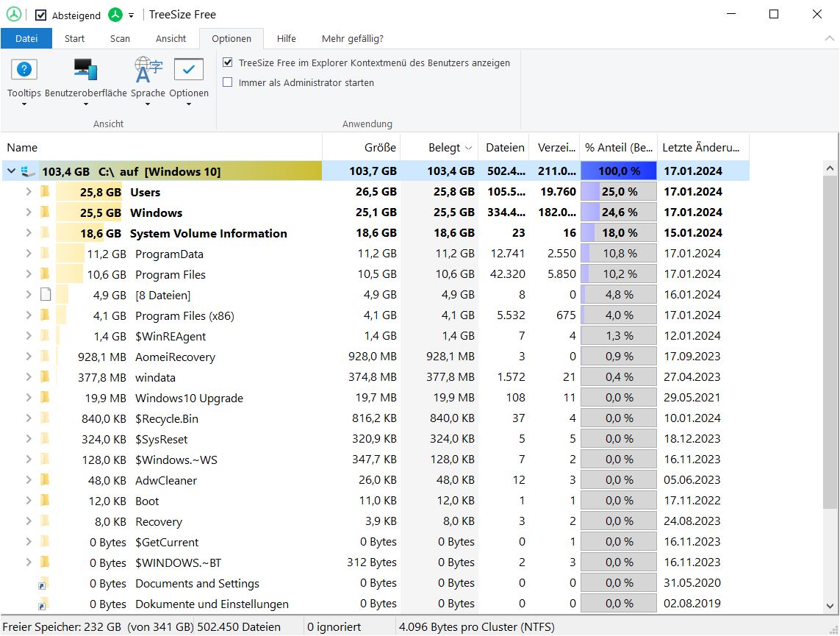Click the scrollbar up arrow
The width and height of the screenshot is (840, 636).
click(830, 168)
